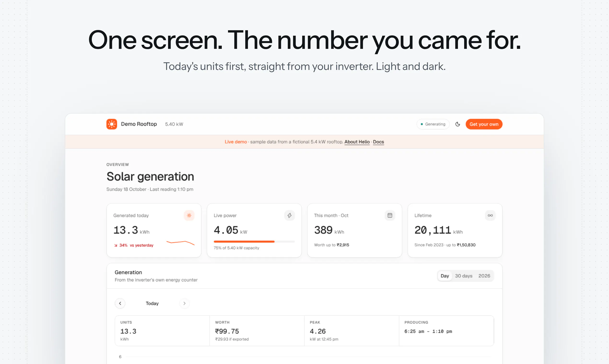Switch to the 30 days tab

pyautogui.click(x=464, y=276)
